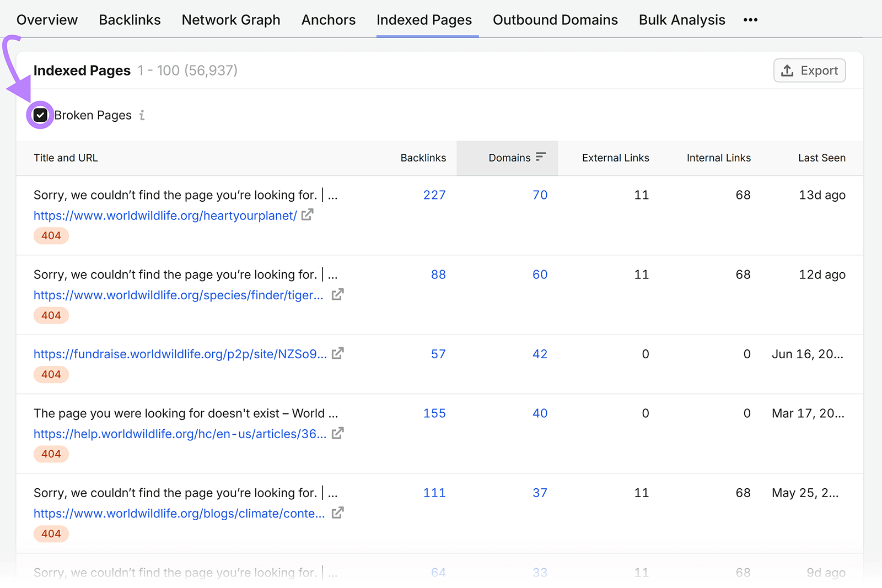Image resolution: width=882 pixels, height=588 pixels.
Task: Click 'Mar 17, 20...' last seen value
Action: tap(808, 413)
